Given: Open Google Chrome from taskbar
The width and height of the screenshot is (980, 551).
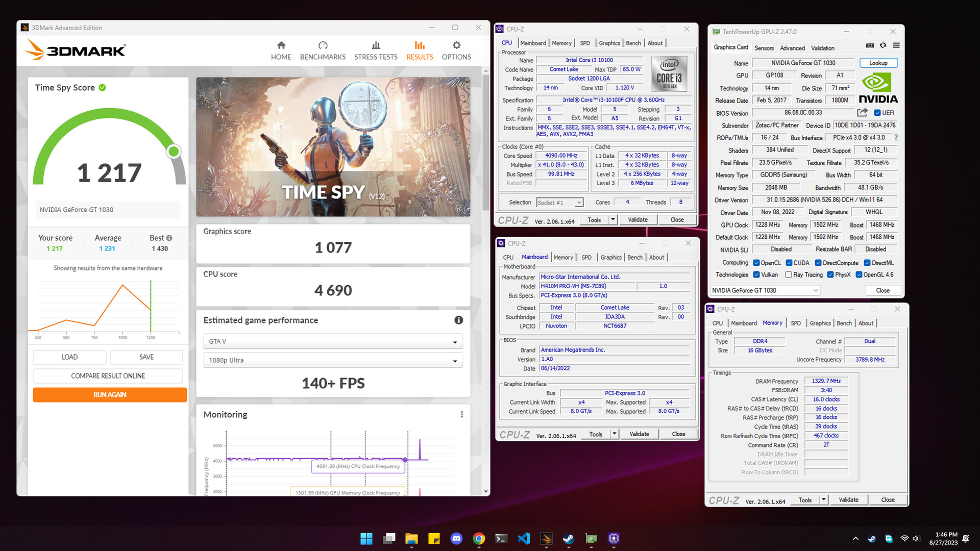Looking at the screenshot, I should (x=479, y=538).
